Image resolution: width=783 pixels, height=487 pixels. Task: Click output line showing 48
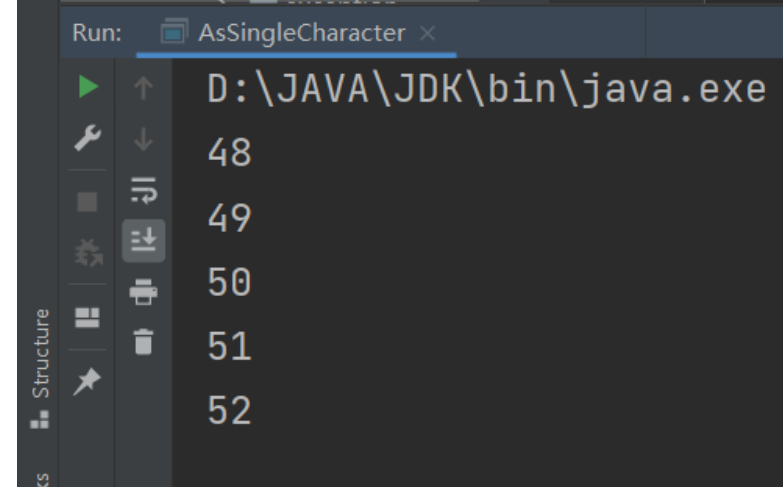pyautogui.click(x=230, y=153)
